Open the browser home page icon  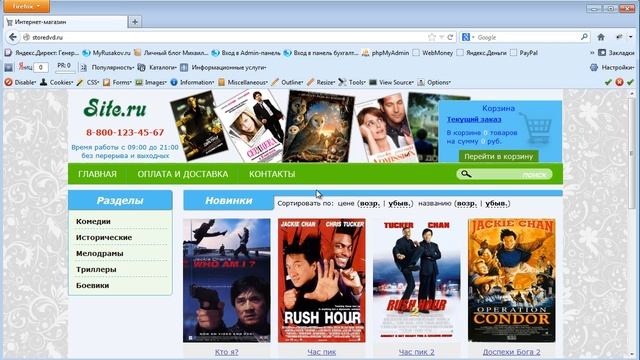pyautogui.click(x=601, y=37)
